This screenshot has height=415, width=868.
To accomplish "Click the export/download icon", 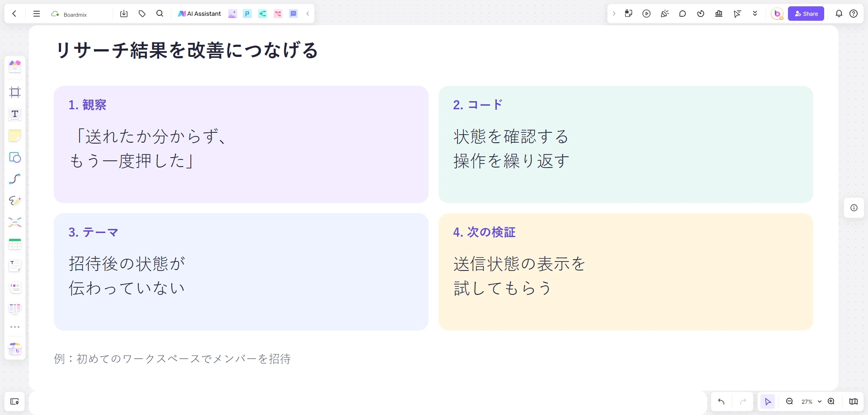I will (x=124, y=14).
